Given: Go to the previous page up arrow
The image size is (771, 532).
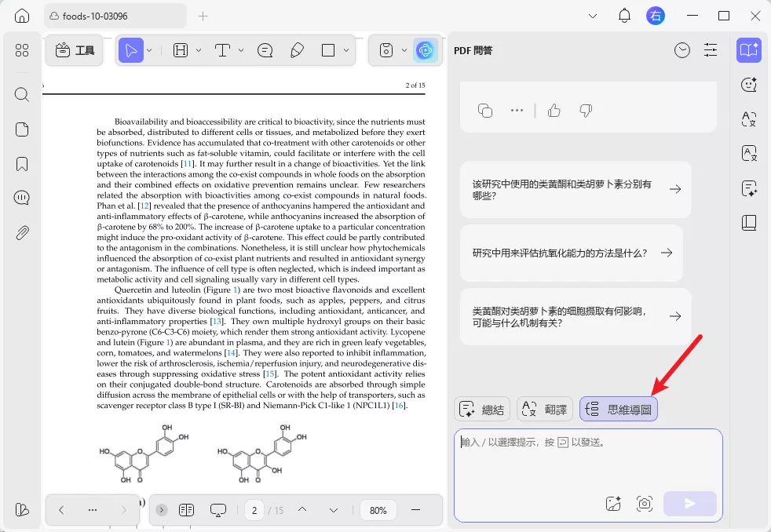Looking at the screenshot, I should (302, 510).
